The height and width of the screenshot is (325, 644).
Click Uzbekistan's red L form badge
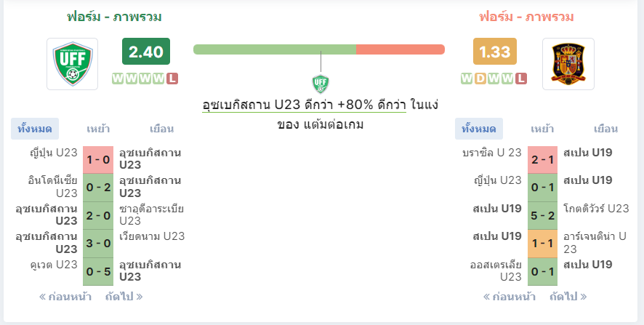[x=172, y=79]
